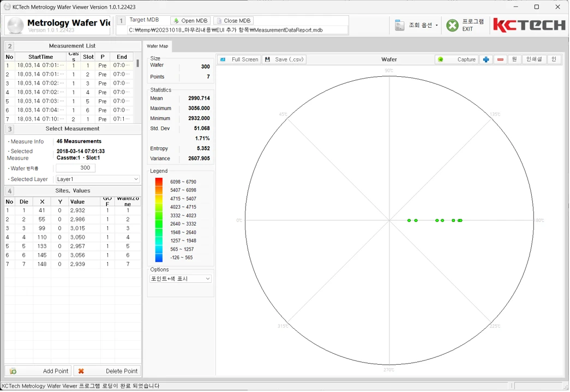Screen dimensions: 570x392
Task: Click the 원 toolbar button
Action: 514,59
